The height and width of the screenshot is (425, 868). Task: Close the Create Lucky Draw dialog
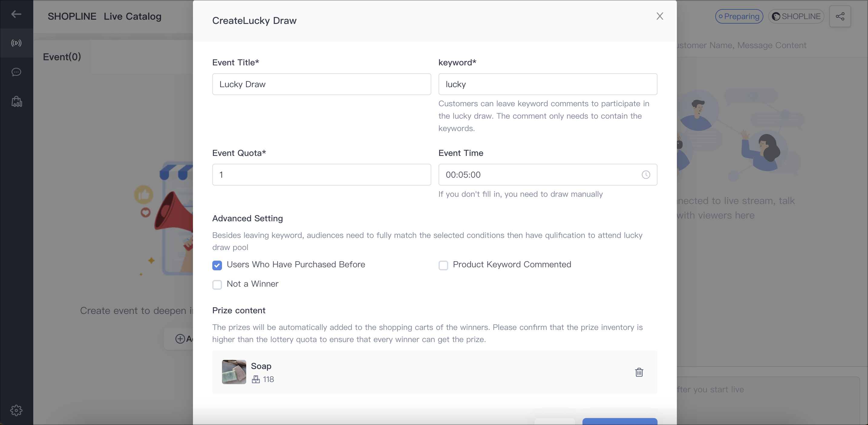click(659, 16)
